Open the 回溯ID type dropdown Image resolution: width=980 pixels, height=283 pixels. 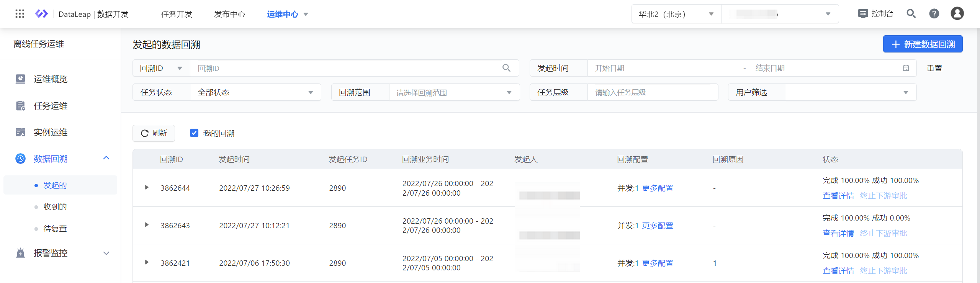(x=161, y=68)
